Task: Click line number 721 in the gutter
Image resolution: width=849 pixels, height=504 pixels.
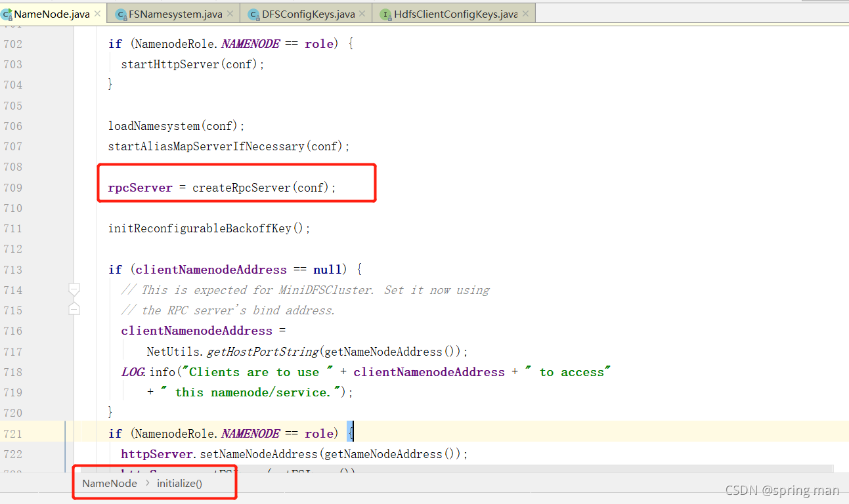Action: click(x=13, y=434)
